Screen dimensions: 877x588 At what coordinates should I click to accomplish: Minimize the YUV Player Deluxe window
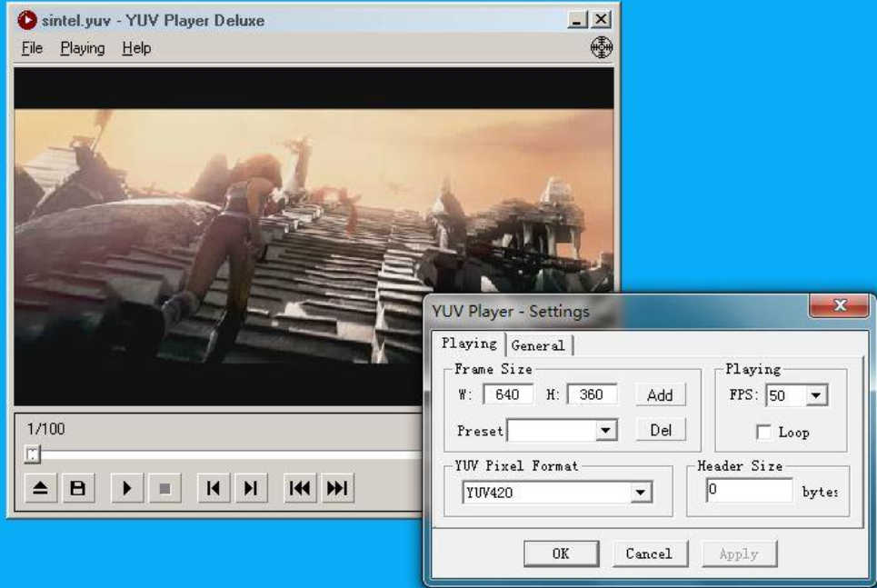577,20
